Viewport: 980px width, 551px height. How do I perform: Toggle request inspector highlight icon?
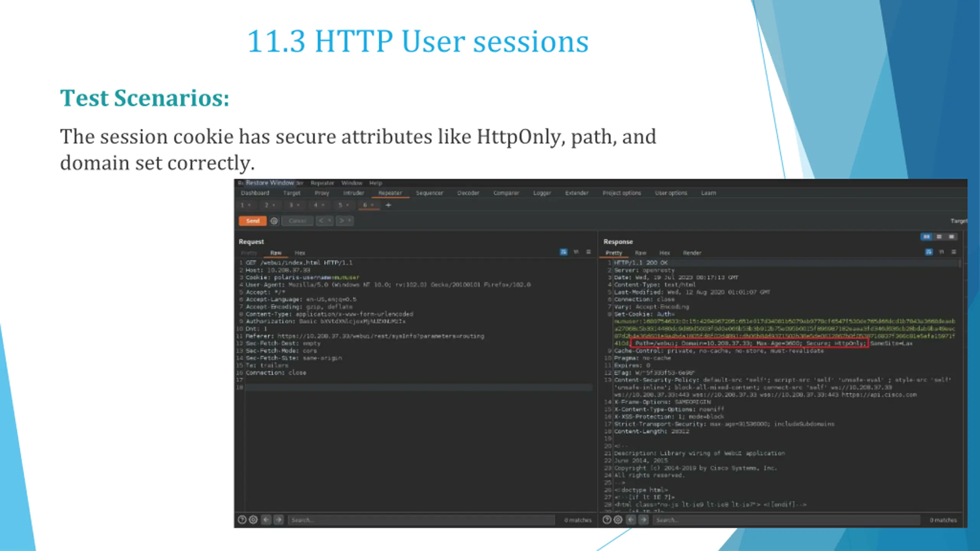tap(563, 252)
